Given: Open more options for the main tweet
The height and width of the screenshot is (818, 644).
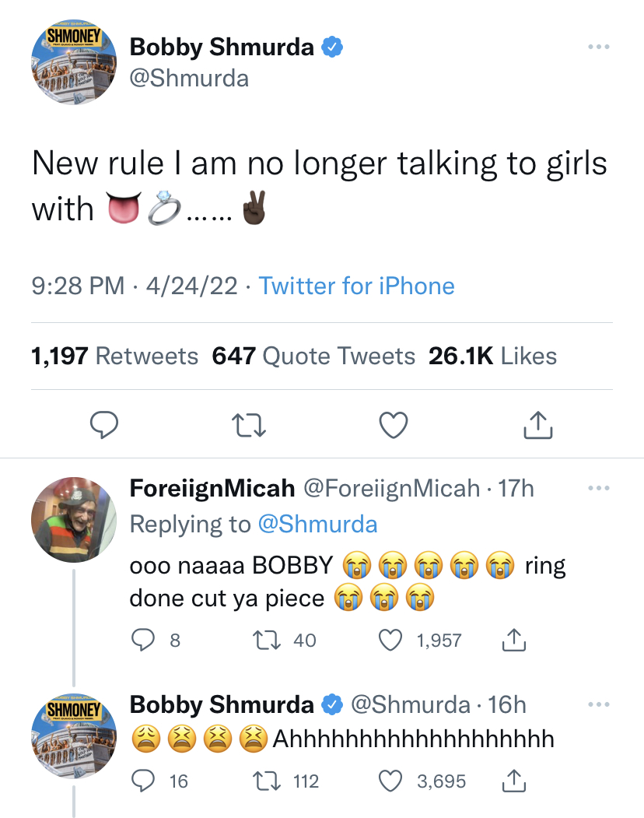Looking at the screenshot, I should [x=597, y=47].
